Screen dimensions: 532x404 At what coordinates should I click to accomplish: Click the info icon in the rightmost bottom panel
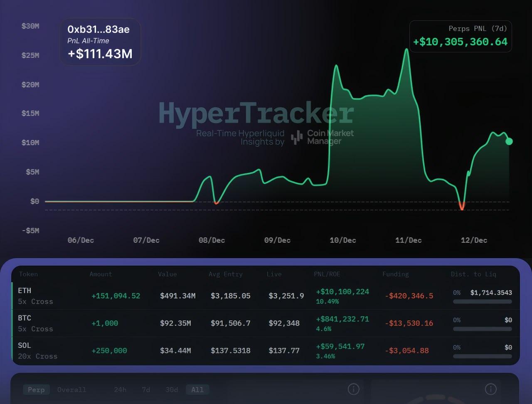tap(490, 389)
